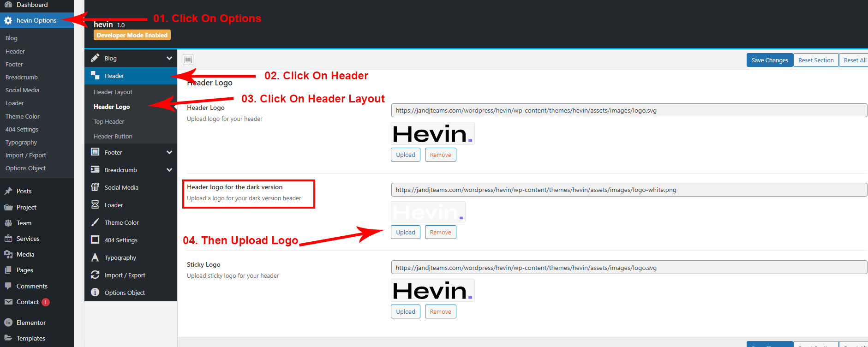The width and height of the screenshot is (868, 347).
Task: Expand the Breadcrumb section chevron
Action: click(x=169, y=170)
